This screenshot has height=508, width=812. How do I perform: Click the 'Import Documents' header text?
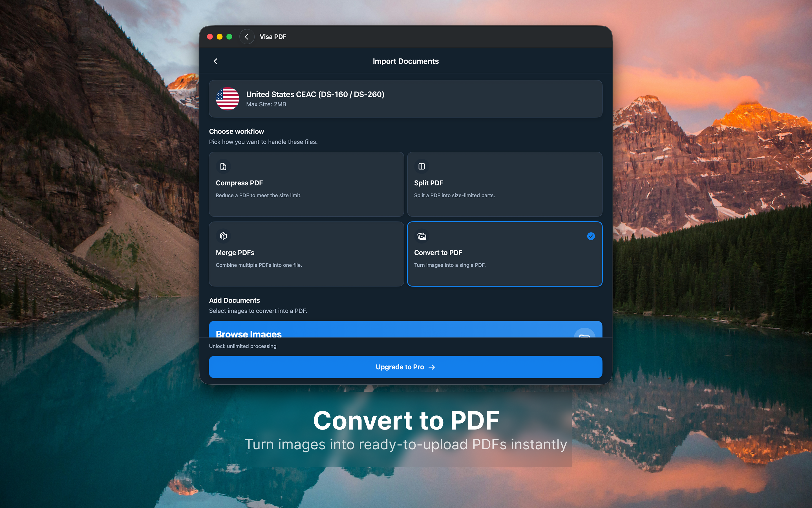[x=406, y=61]
